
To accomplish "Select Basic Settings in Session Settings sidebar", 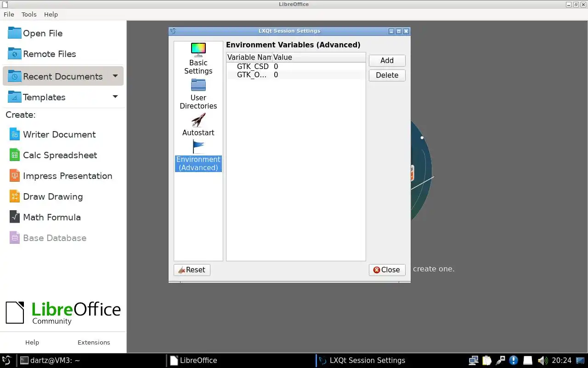I will pyautogui.click(x=198, y=58).
